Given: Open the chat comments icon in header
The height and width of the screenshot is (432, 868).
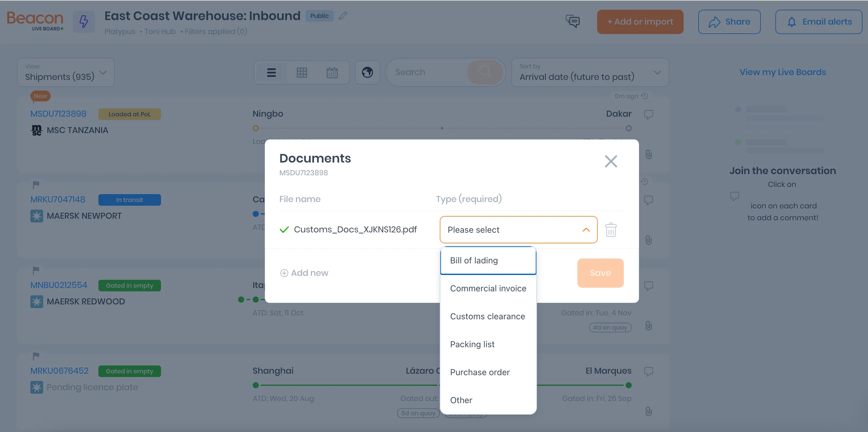Looking at the screenshot, I should point(572,22).
